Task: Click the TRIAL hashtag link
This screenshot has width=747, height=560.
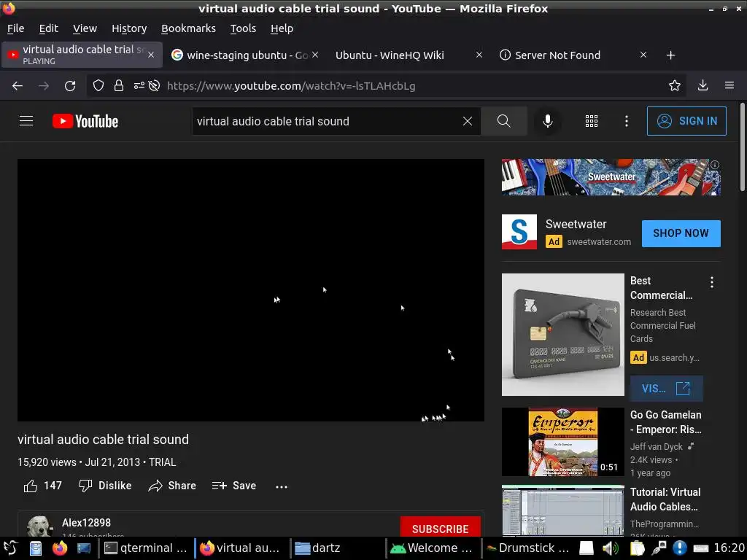Action: 163,462
